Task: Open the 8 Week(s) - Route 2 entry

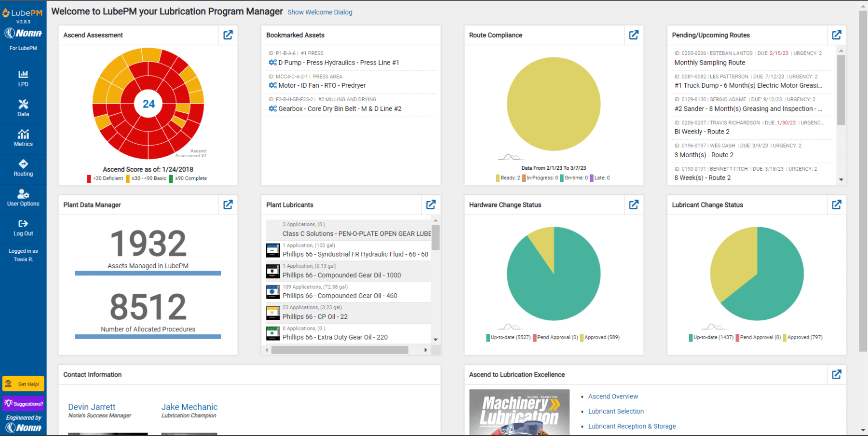Action: pos(702,178)
